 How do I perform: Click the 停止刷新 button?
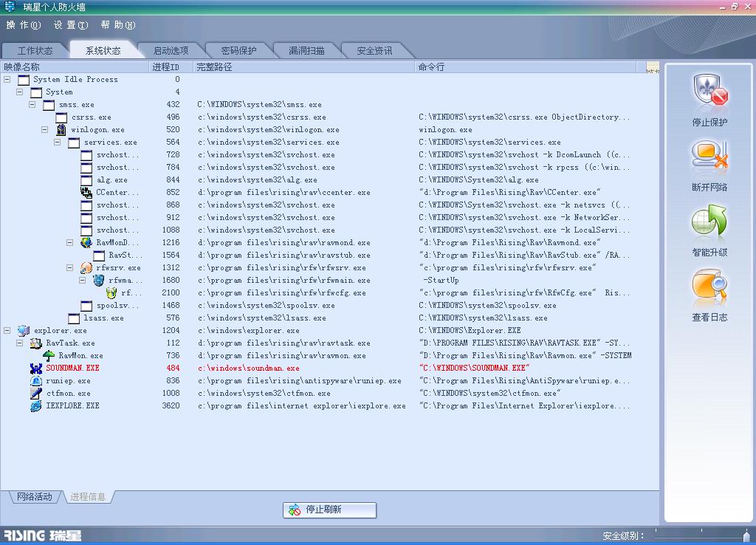tap(329, 510)
